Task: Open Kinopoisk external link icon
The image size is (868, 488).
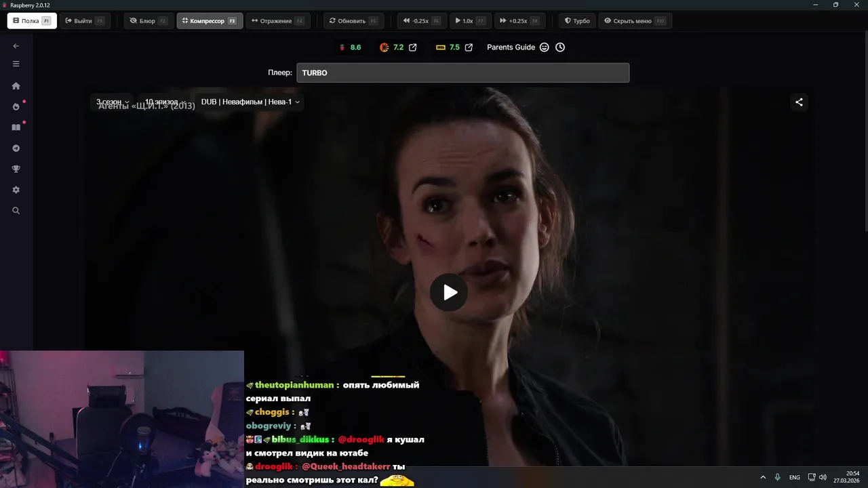Action: [x=413, y=47]
